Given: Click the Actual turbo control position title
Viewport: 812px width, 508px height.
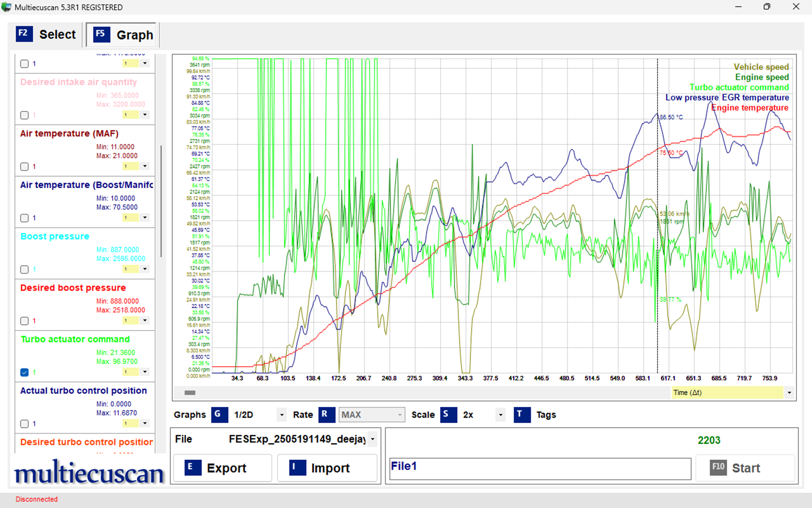Looking at the screenshot, I should click(83, 391).
